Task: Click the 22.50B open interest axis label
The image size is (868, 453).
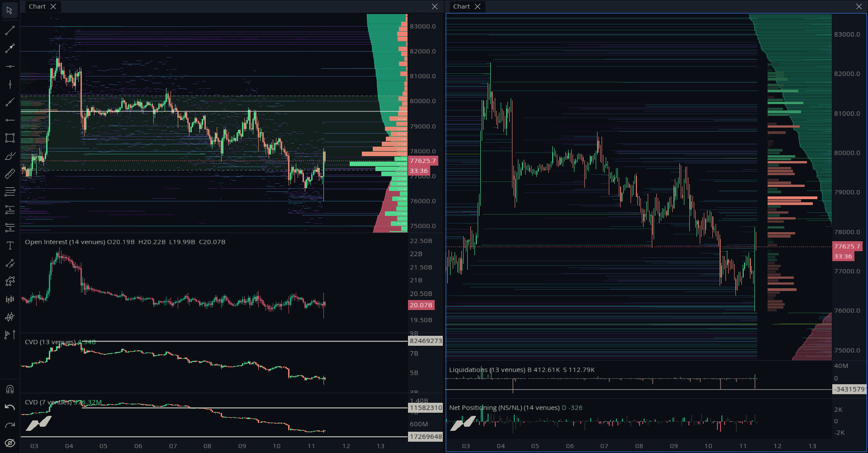Action: coord(421,241)
